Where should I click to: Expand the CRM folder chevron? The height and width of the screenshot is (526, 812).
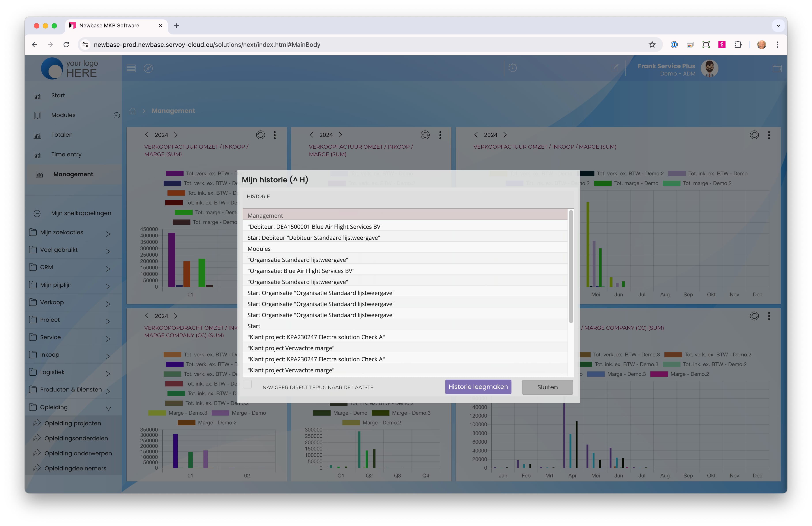(x=108, y=269)
